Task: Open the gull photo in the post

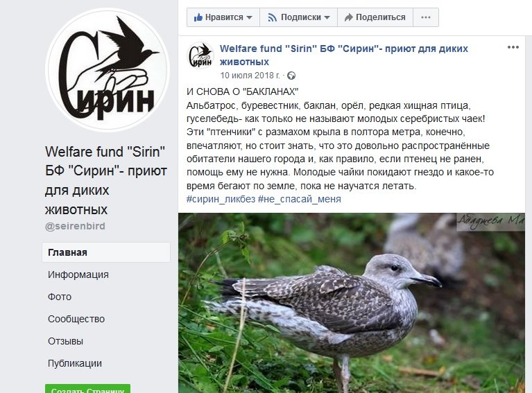Action: (x=352, y=303)
